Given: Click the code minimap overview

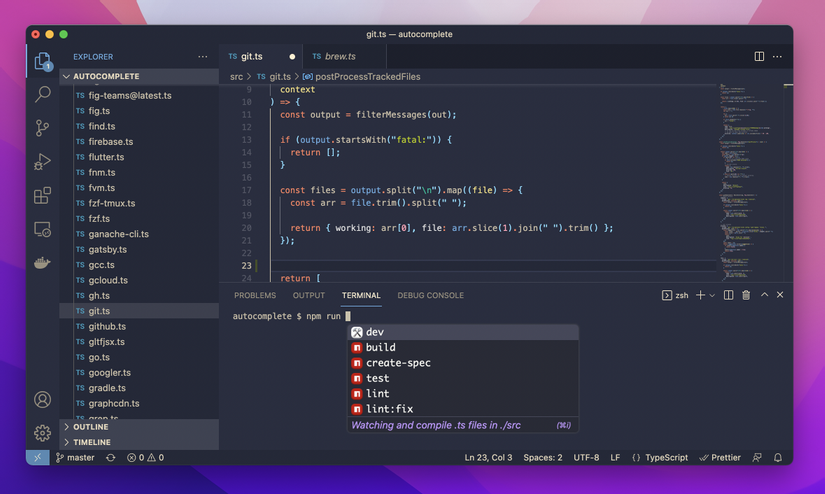Looking at the screenshot, I should [x=749, y=183].
